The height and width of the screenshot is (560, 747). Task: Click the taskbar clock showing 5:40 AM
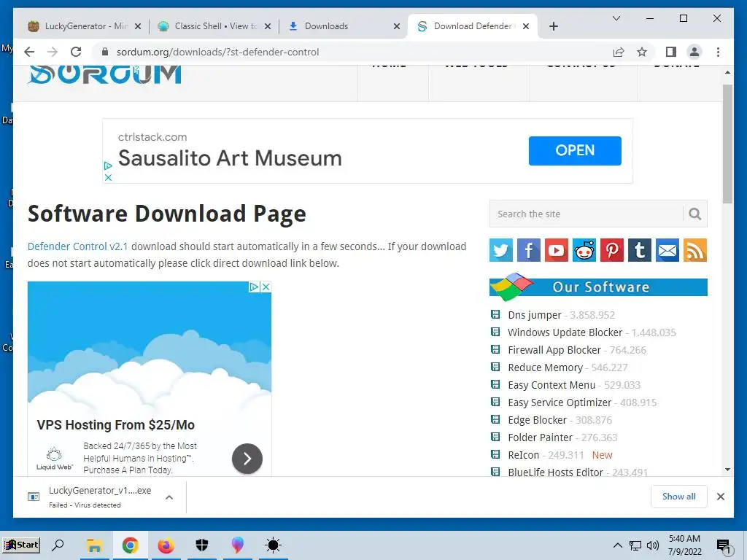(x=684, y=545)
